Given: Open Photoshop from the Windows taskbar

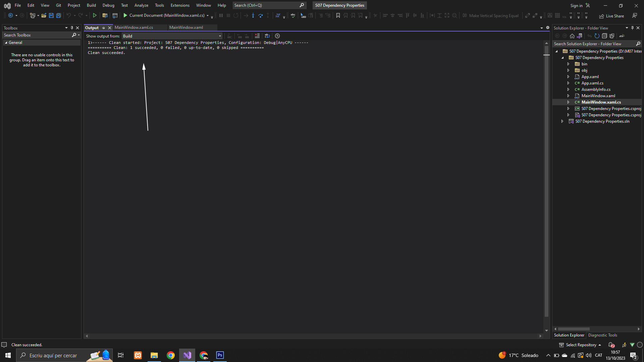Looking at the screenshot, I should coord(220,355).
